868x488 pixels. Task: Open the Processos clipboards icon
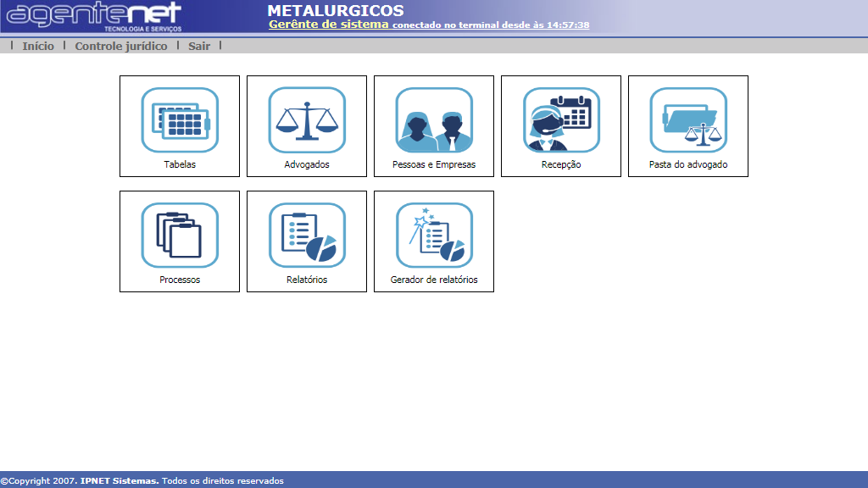tap(180, 236)
